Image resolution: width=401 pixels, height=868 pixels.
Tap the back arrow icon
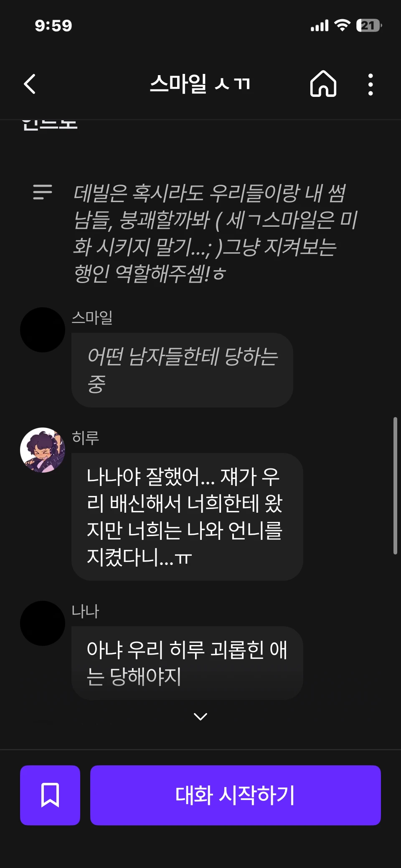coord(30,84)
